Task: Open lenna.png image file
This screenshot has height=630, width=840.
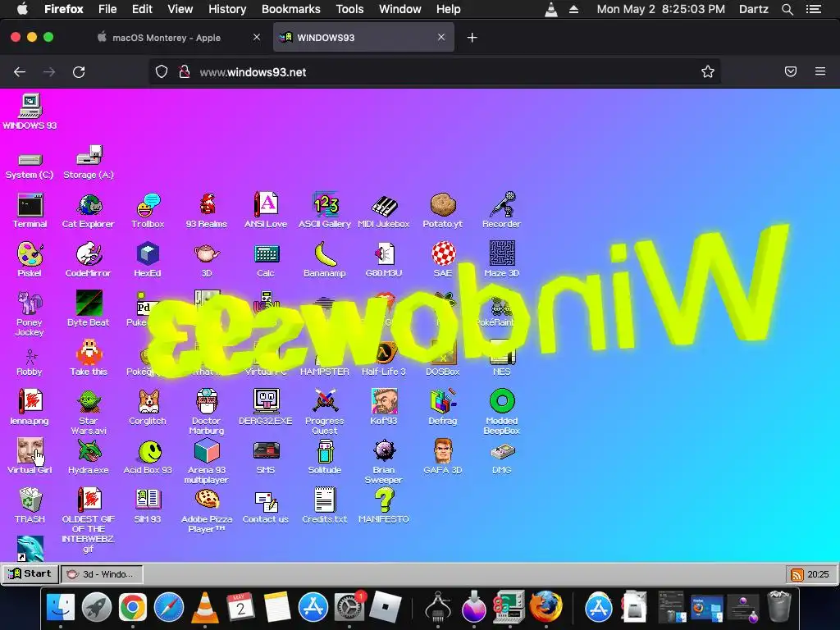Action: (30, 402)
